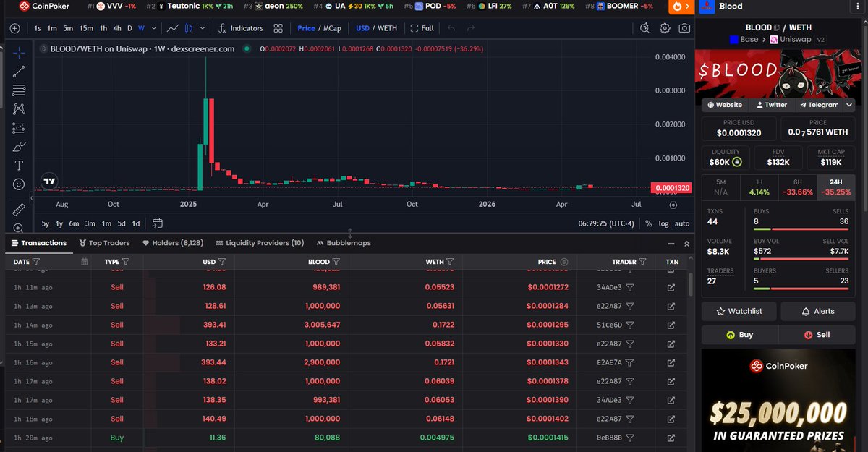
Task: Click the CoinPoker $25,000,000 ad banner
Action: [x=778, y=400]
